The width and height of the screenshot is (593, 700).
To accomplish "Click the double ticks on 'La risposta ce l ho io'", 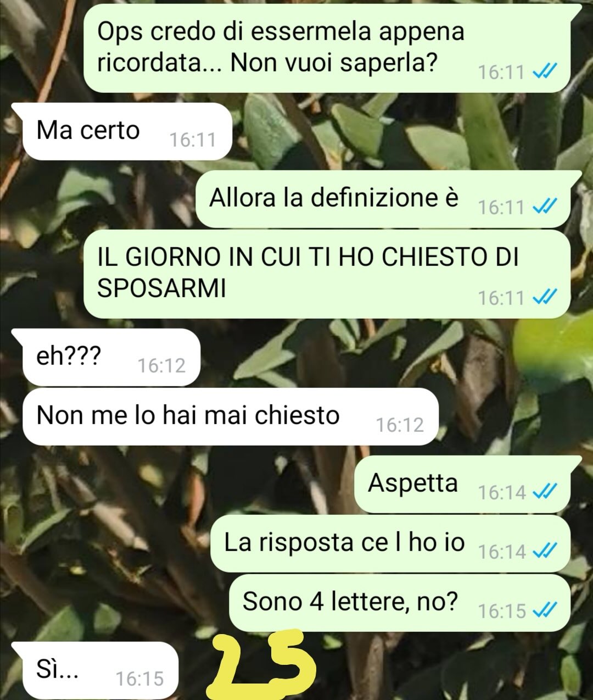I will [545, 550].
